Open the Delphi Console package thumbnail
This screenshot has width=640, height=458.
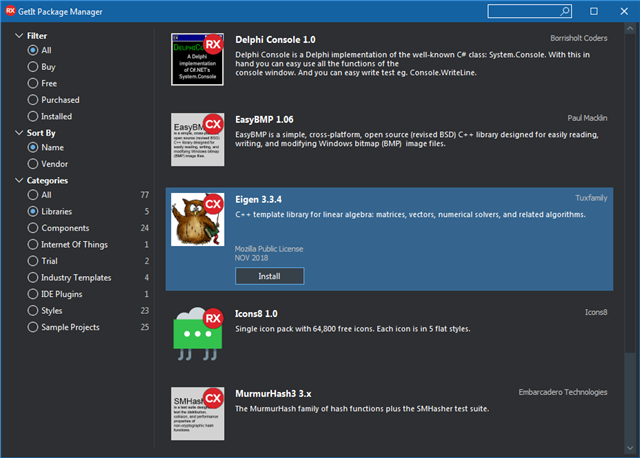[x=198, y=60]
